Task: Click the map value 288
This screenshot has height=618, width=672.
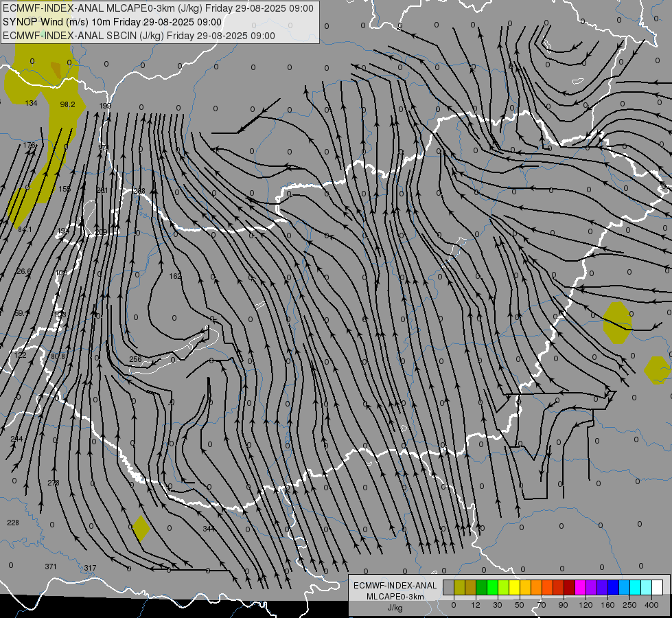Action: [x=139, y=191]
